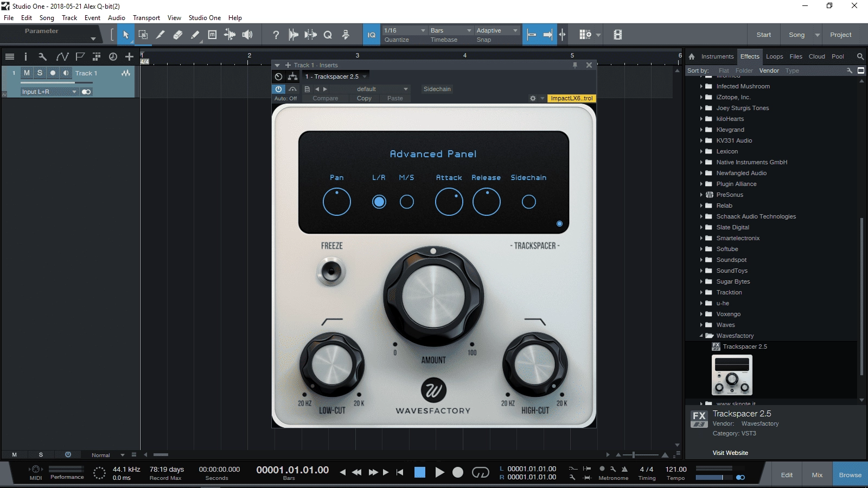Choose the Split tool
Viewport: 868px width, 488px height.
tap(160, 35)
